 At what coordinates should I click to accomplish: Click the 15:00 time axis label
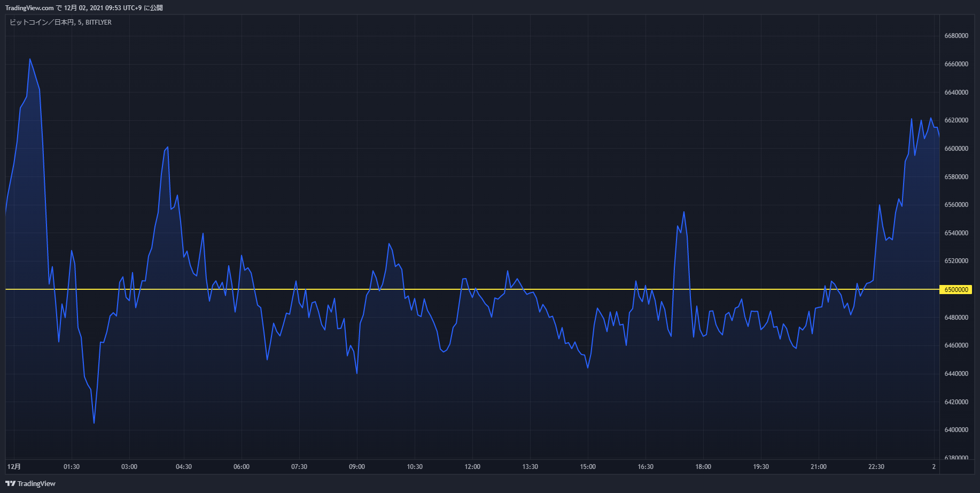[x=588, y=467]
